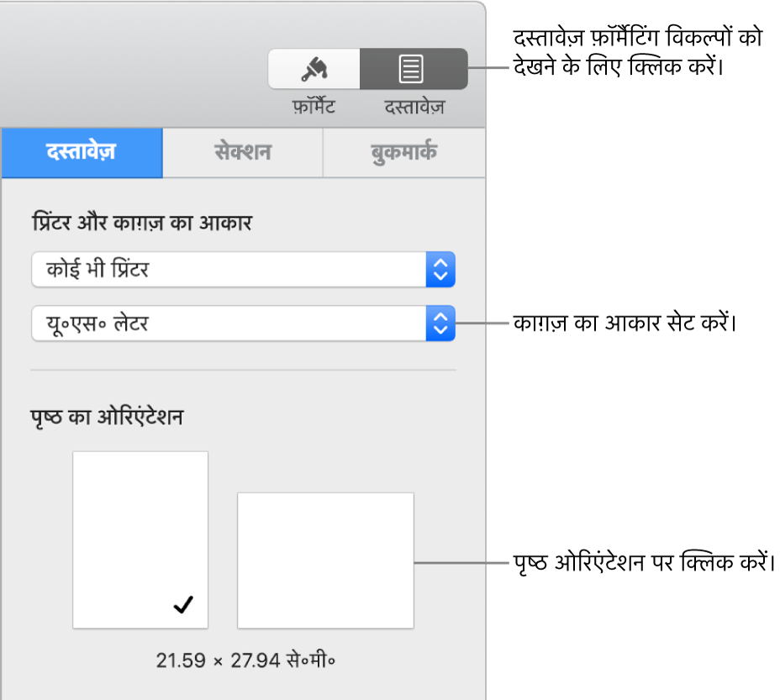Switch to the सेक्शन tab
780x700 pixels.
243,152
